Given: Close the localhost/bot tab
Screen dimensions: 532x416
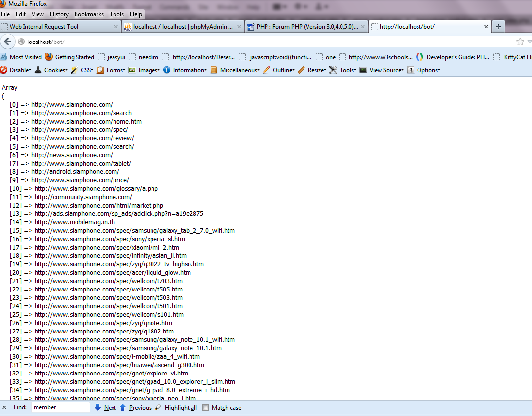Looking at the screenshot, I should pyautogui.click(x=486, y=27).
